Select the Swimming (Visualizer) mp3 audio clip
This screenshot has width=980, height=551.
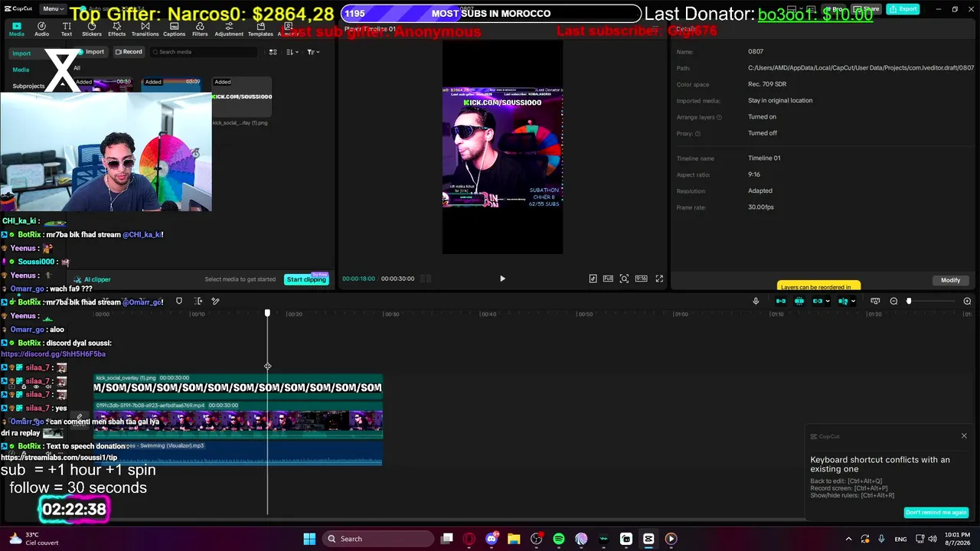click(x=237, y=453)
